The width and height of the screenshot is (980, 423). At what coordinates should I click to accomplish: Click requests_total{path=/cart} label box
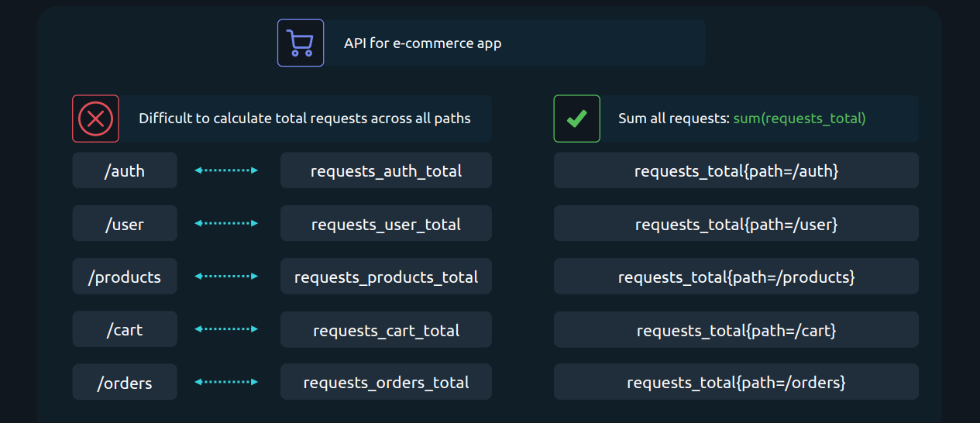(x=736, y=329)
